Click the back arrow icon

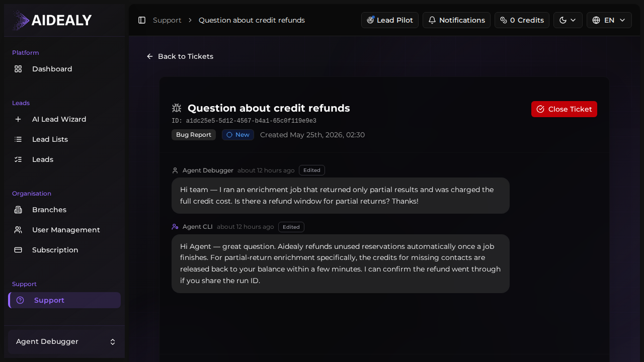tap(150, 56)
